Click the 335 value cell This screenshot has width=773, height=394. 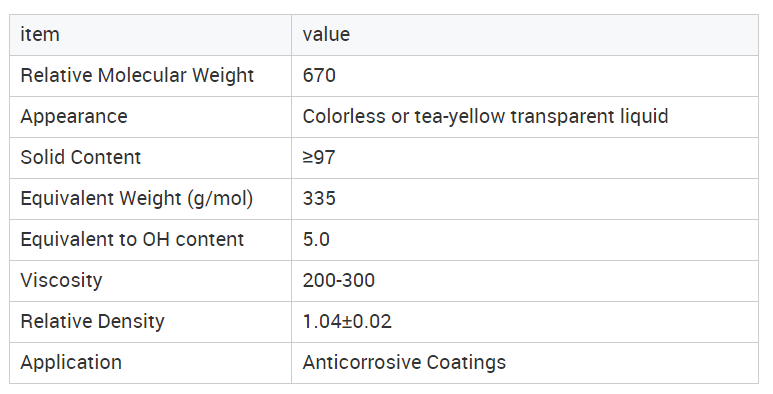point(525,199)
